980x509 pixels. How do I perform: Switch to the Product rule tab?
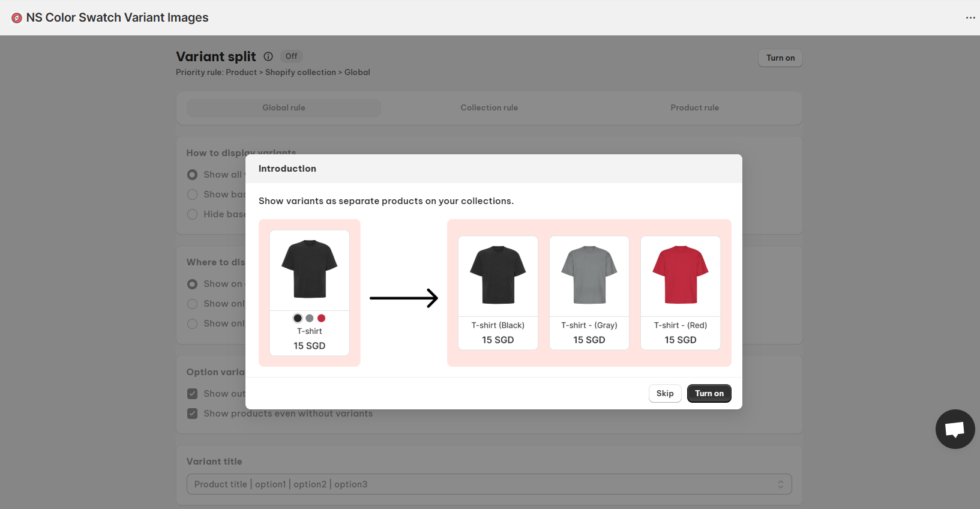click(694, 108)
